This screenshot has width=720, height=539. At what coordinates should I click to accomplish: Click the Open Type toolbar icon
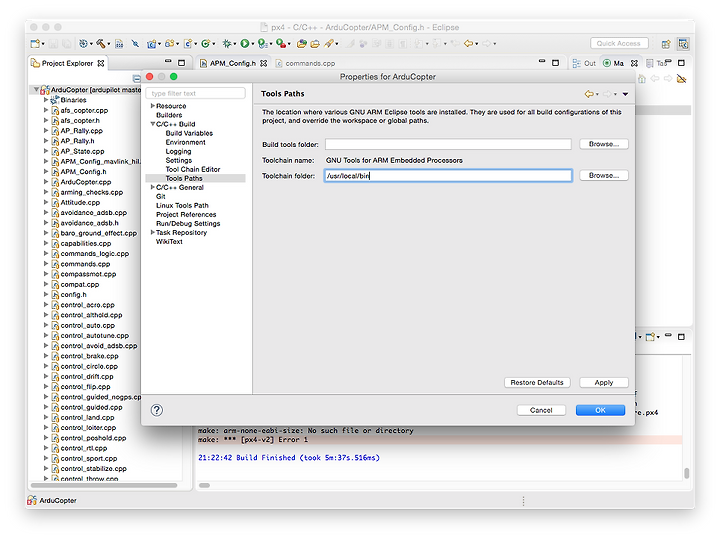(302, 44)
